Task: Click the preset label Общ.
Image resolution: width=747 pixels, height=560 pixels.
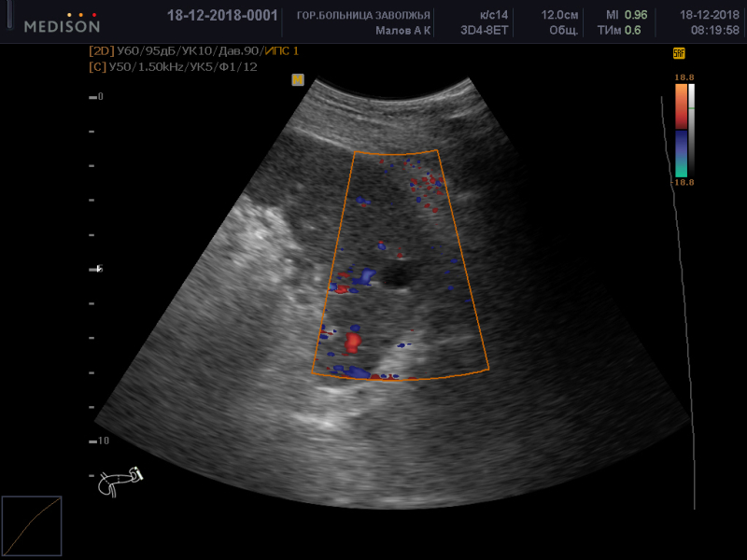Action: tap(564, 31)
